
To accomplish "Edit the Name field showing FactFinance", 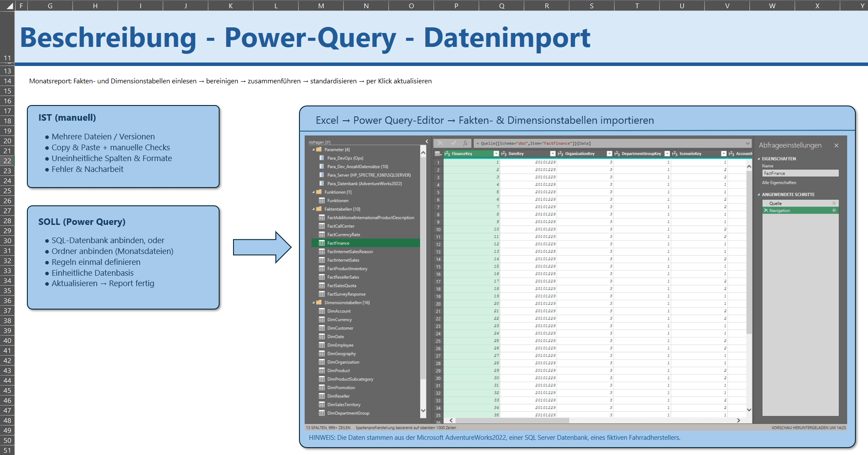I will click(800, 173).
